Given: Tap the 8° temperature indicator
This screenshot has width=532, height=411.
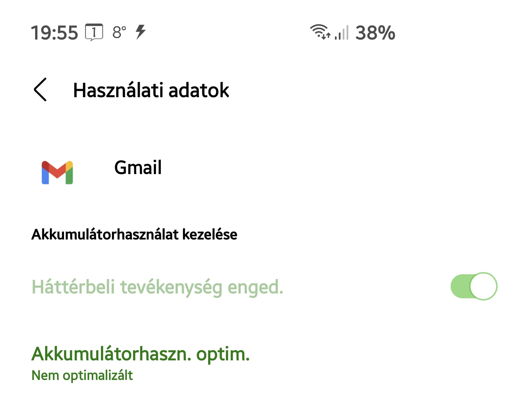Looking at the screenshot, I should click(x=119, y=33).
